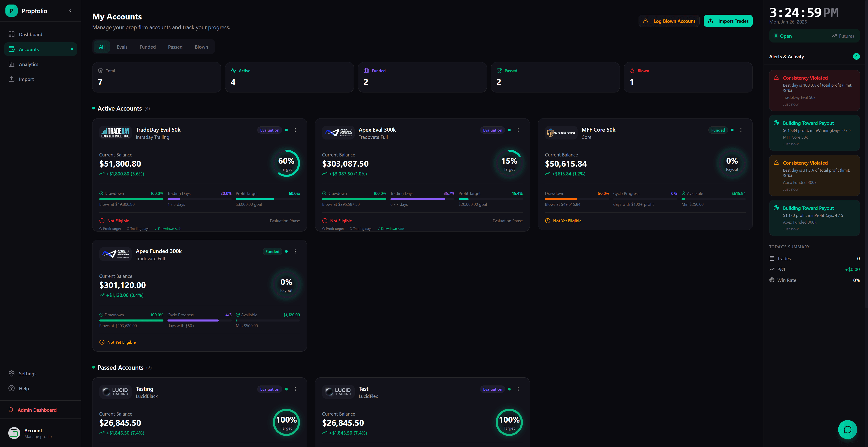Collapse the sidebar with chevron arrow
This screenshot has width=868, height=447.
(71, 11)
